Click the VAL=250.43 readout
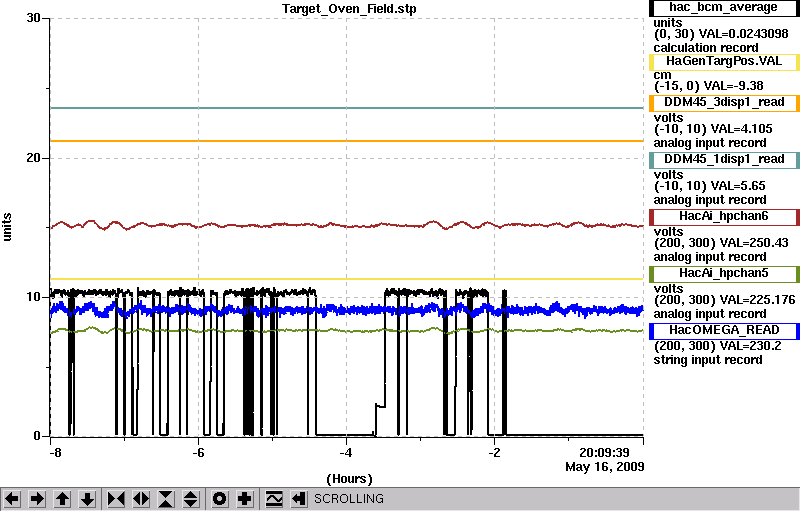Screen dimensions: 800x511 754,243
